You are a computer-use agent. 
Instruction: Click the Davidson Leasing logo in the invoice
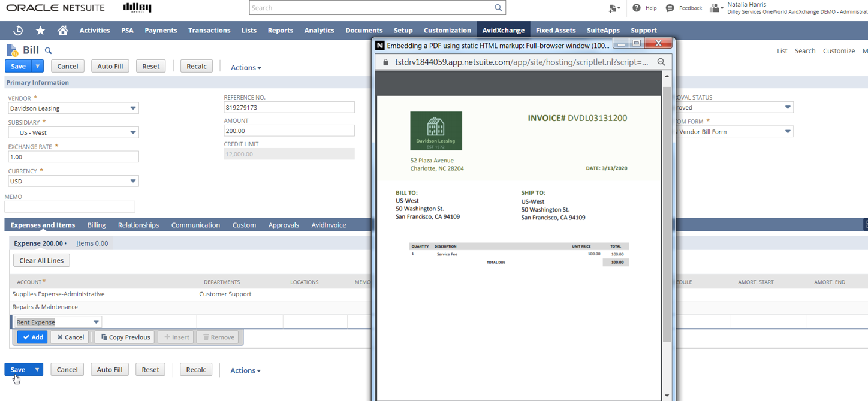pyautogui.click(x=436, y=131)
